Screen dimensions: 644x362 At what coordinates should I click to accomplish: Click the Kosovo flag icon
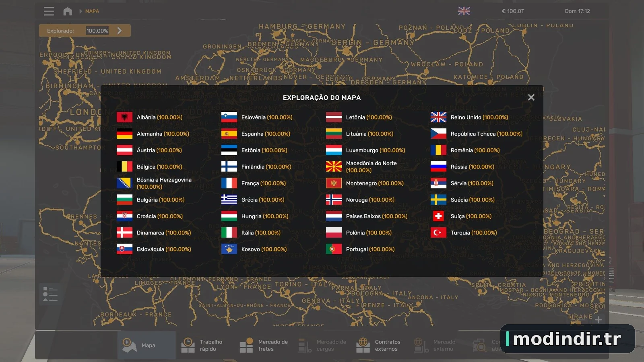coord(229,249)
